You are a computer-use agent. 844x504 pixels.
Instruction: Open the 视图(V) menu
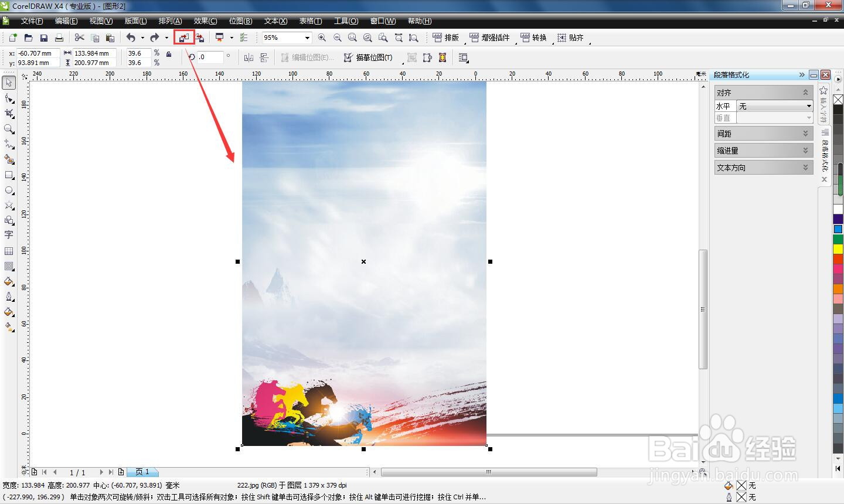point(101,21)
